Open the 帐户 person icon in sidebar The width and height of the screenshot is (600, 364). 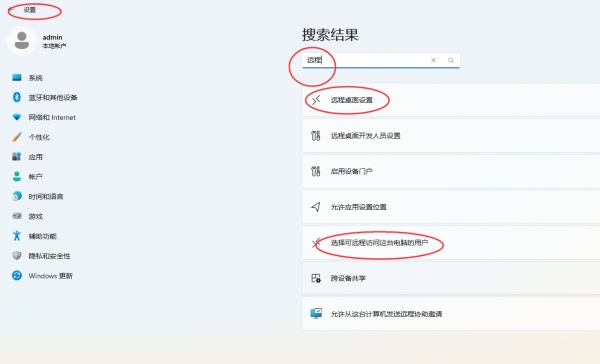tap(17, 176)
